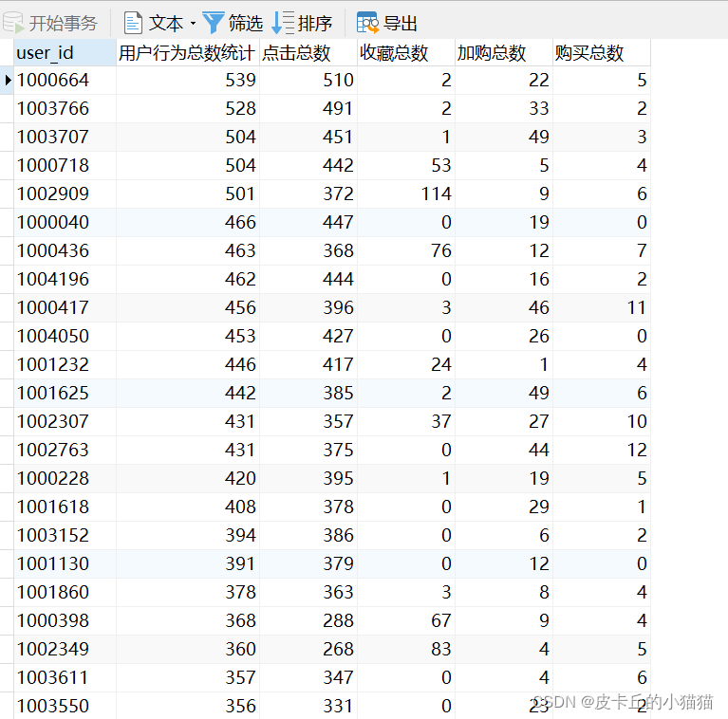Select cell user_id 1003152
The image size is (728, 719).
(x=65, y=535)
